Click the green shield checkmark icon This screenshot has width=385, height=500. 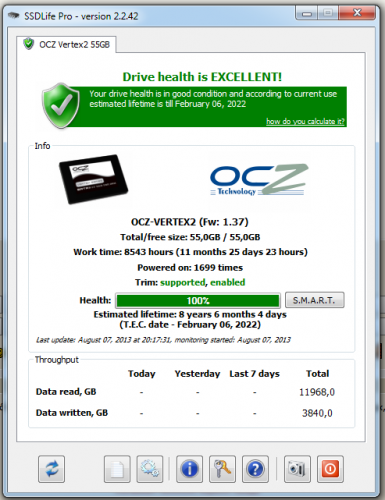(61, 106)
